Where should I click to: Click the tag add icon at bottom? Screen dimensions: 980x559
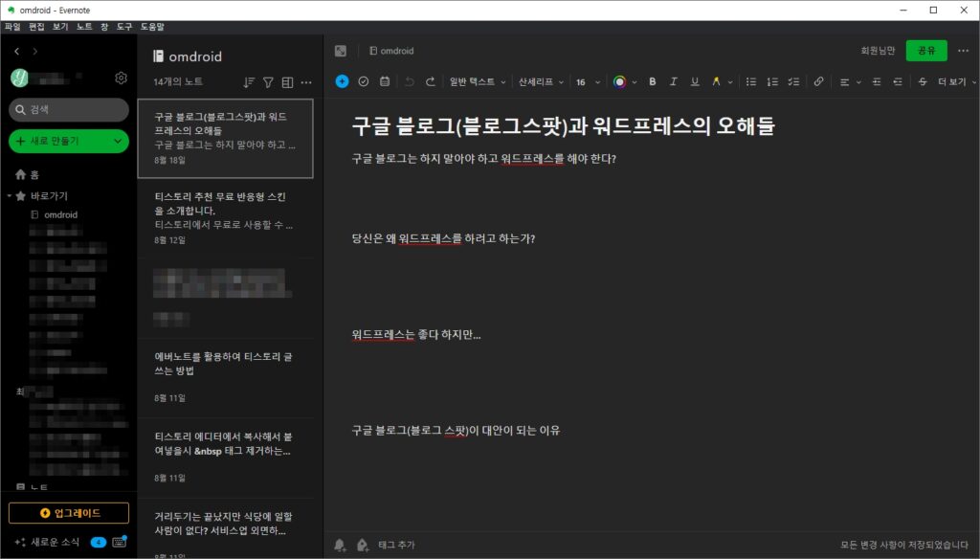(x=363, y=546)
